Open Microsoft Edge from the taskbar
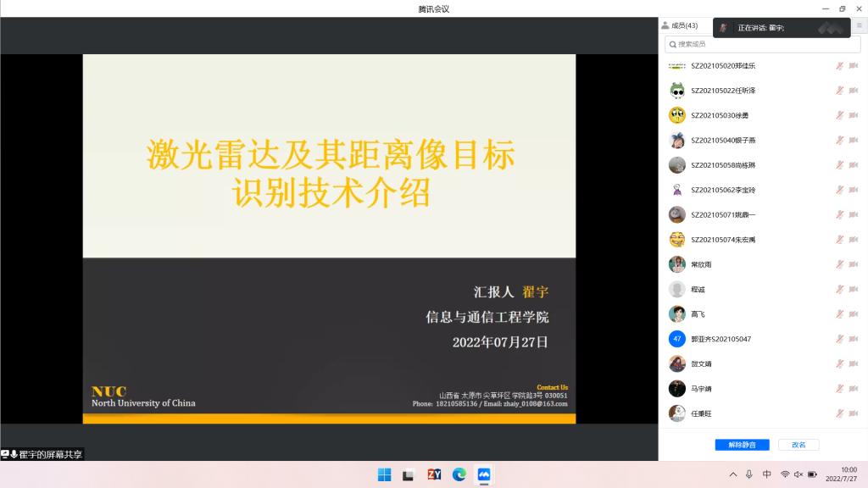This screenshot has width=868, height=488. tap(459, 474)
